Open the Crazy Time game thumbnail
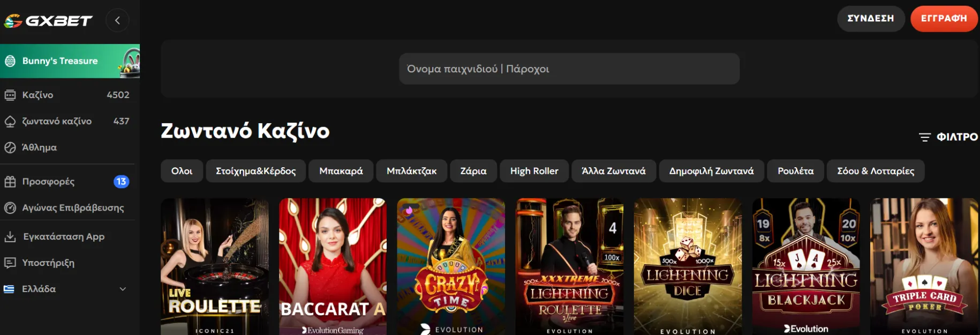980x335 pixels. 451,266
